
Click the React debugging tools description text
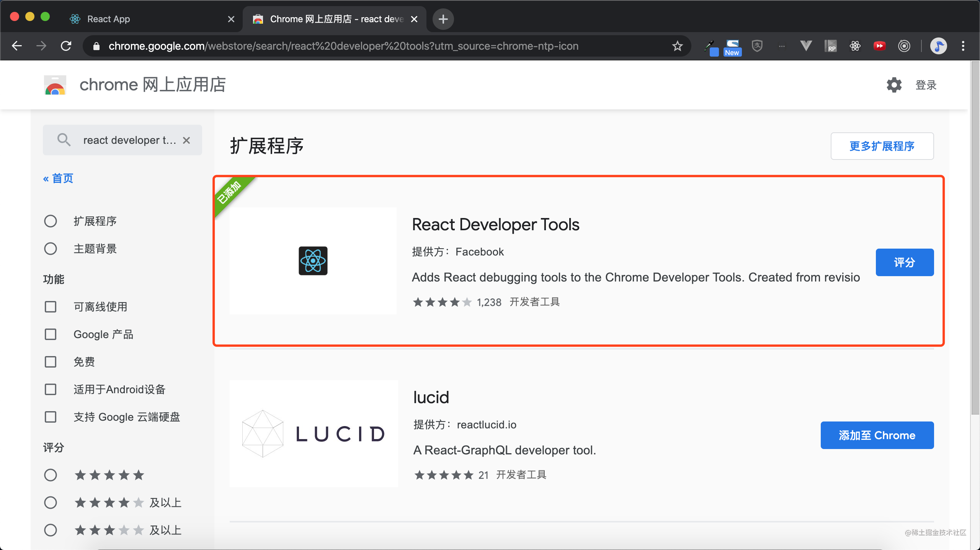click(636, 277)
